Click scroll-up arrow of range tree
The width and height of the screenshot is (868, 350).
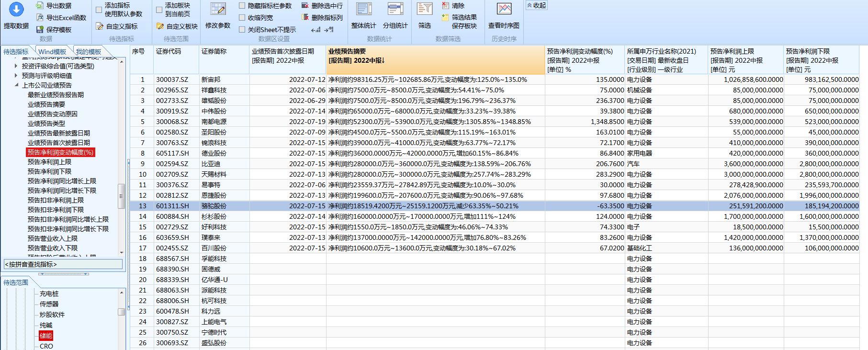122,293
